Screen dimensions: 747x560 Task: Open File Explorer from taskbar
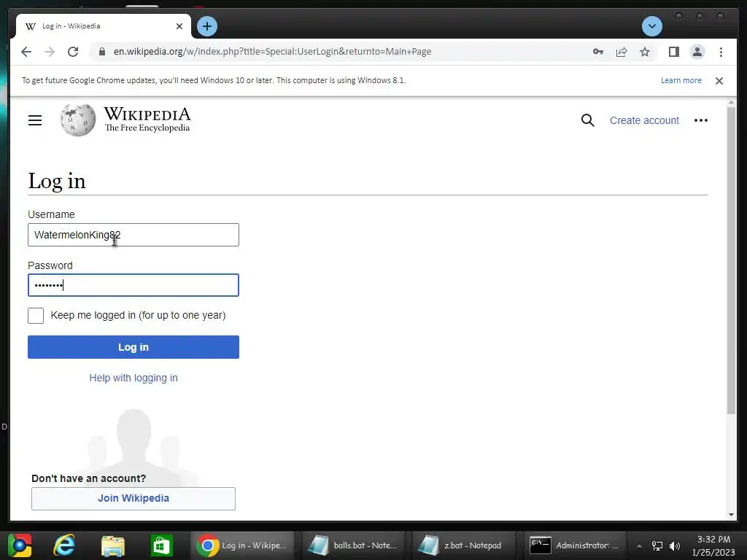coord(113,545)
